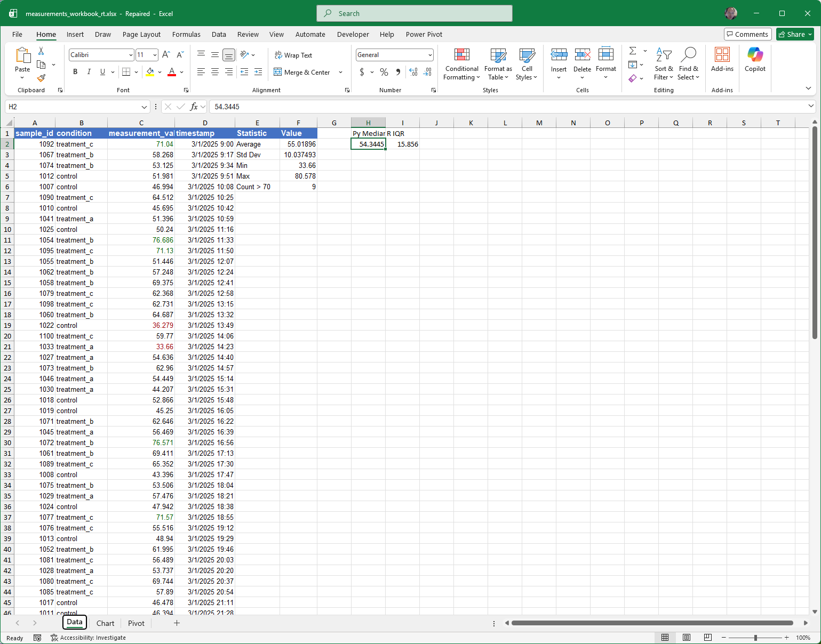
Task: Click the Increase Indent icon
Action: tap(258, 72)
